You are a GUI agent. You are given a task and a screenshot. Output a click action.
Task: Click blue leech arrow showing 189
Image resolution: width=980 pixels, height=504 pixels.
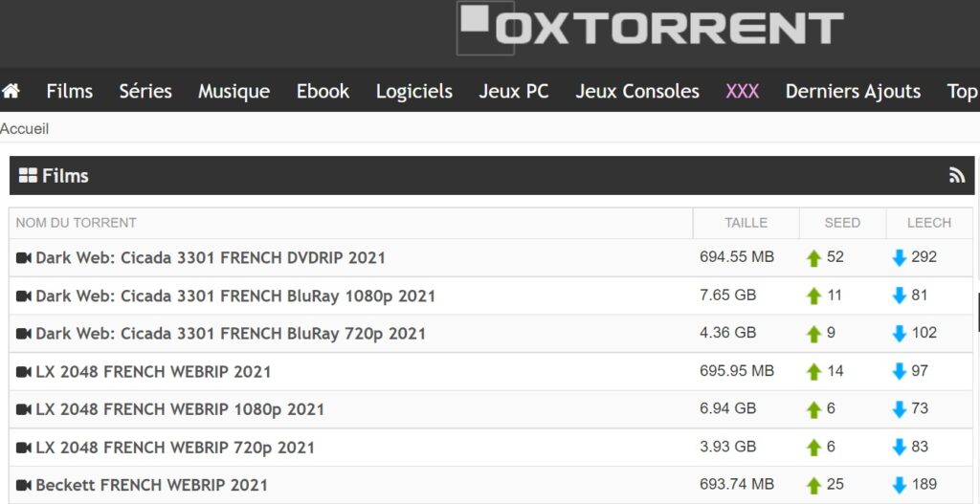pyautogui.click(x=900, y=485)
